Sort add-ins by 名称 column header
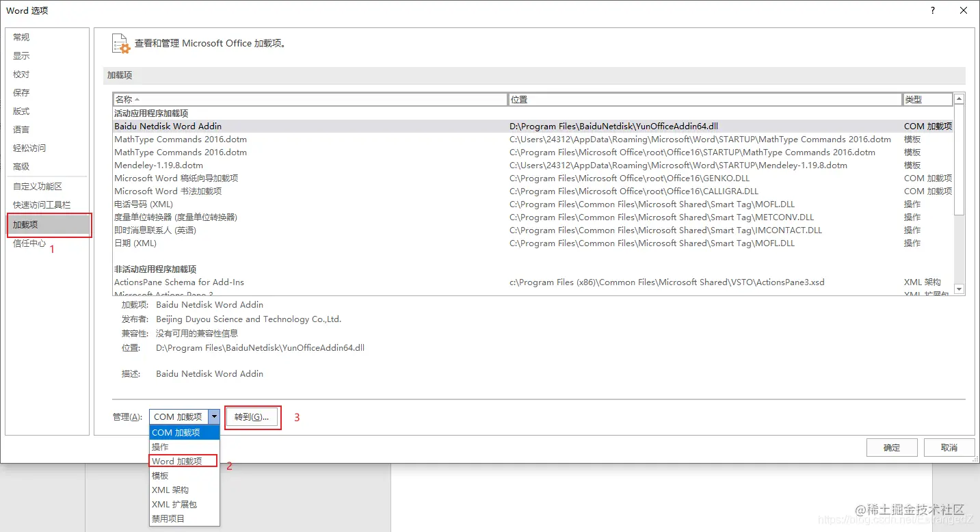Viewport: 980px width, 532px height. coord(310,100)
